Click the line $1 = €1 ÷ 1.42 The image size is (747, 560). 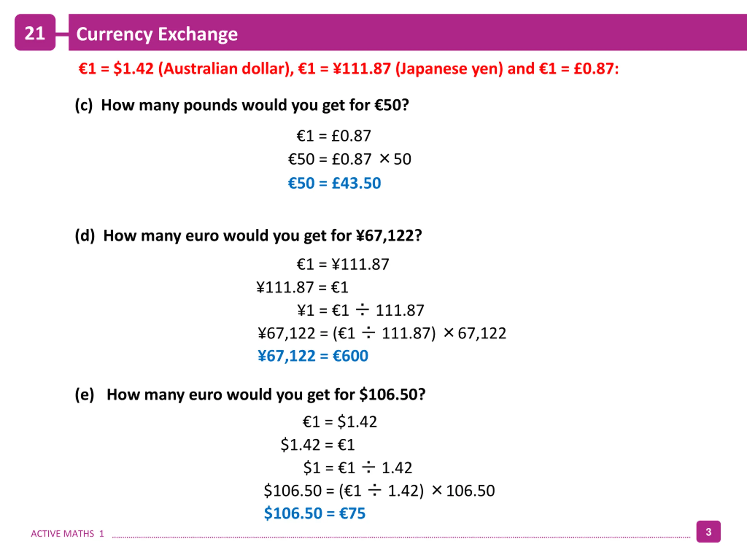tap(358, 468)
